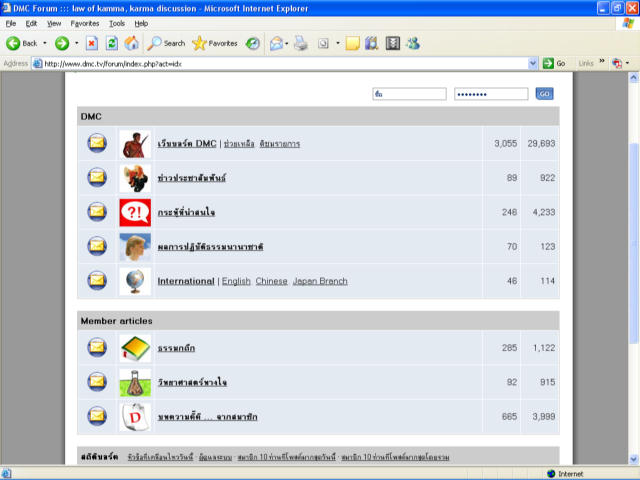Open the English forum link
The image size is (640, 480).
(x=236, y=281)
